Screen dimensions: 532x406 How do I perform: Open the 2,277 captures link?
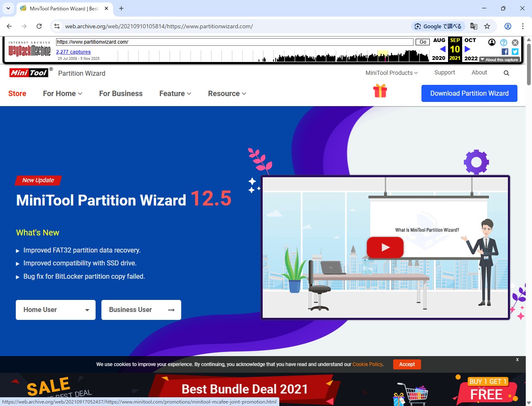coord(73,52)
